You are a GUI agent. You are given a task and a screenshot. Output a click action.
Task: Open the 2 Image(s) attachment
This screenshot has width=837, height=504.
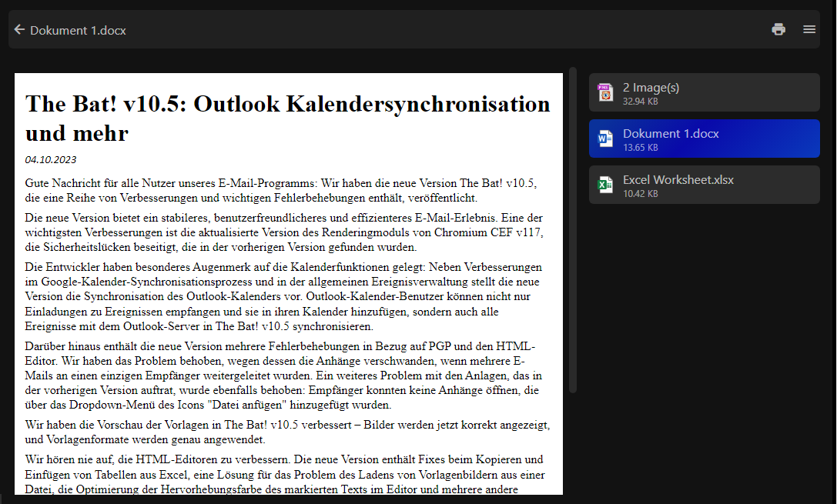pyautogui.click(x=704, y=92)
